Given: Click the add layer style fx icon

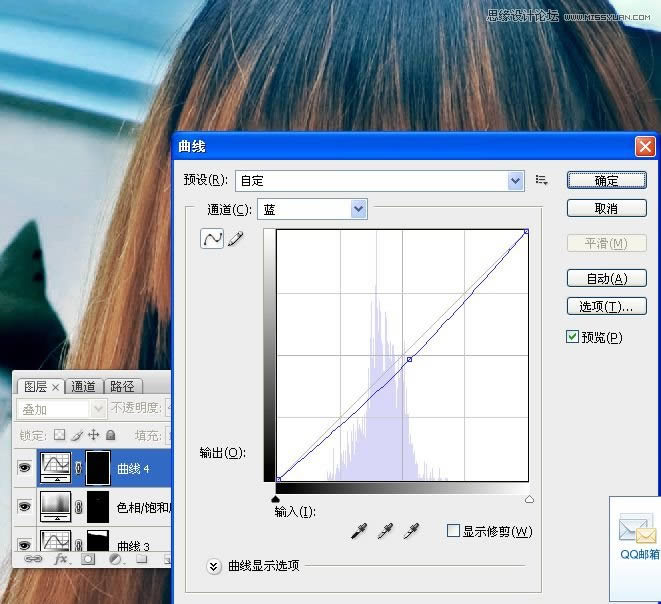Looking at the screenshot, I should [59, 560].
